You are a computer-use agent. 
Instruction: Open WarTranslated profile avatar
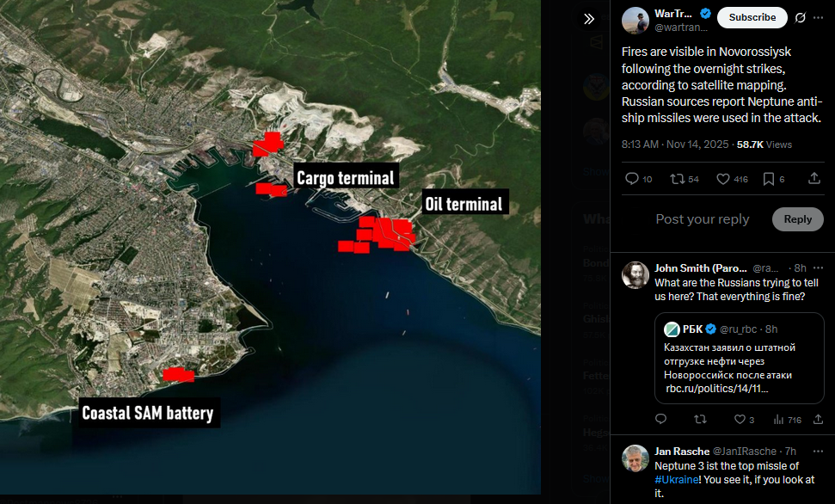tap(635, 21)
